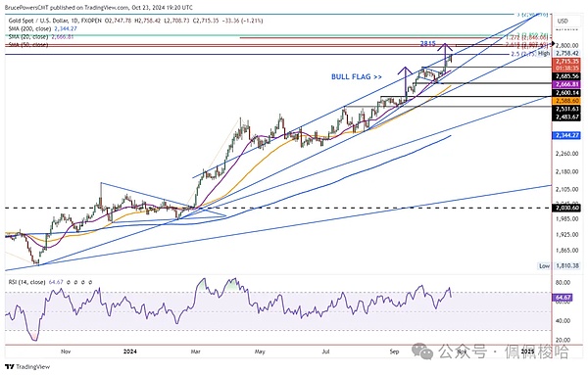Open the Gold Spot / U.S. Dollar symbol title
Image resolution: width=588 pixels, height=375 pixels.
[x=55, y=21]
